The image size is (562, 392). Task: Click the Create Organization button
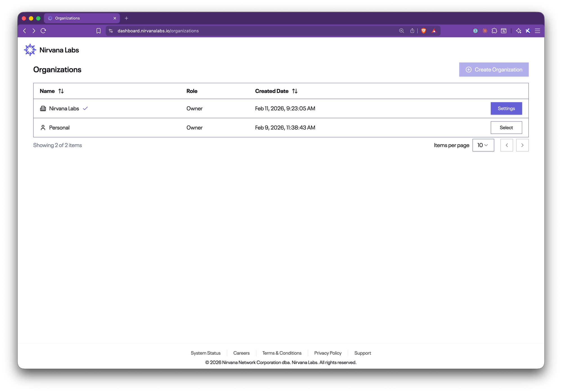coord(494,70)
